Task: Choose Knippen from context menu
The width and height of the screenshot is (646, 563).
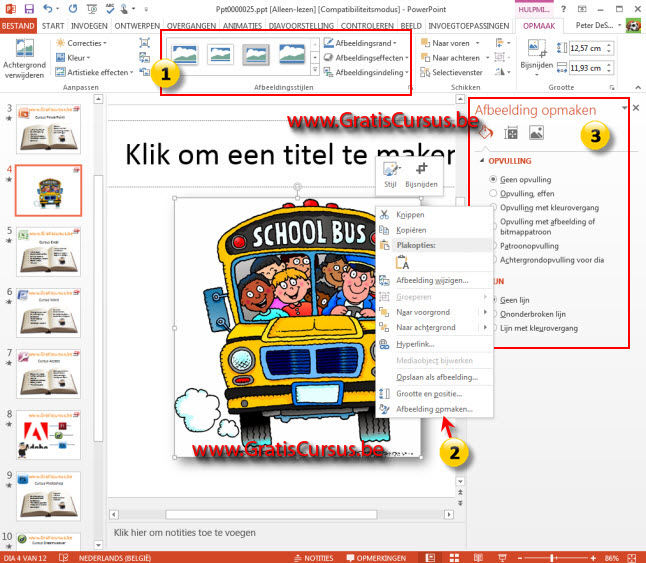Action: click(434, 214)
